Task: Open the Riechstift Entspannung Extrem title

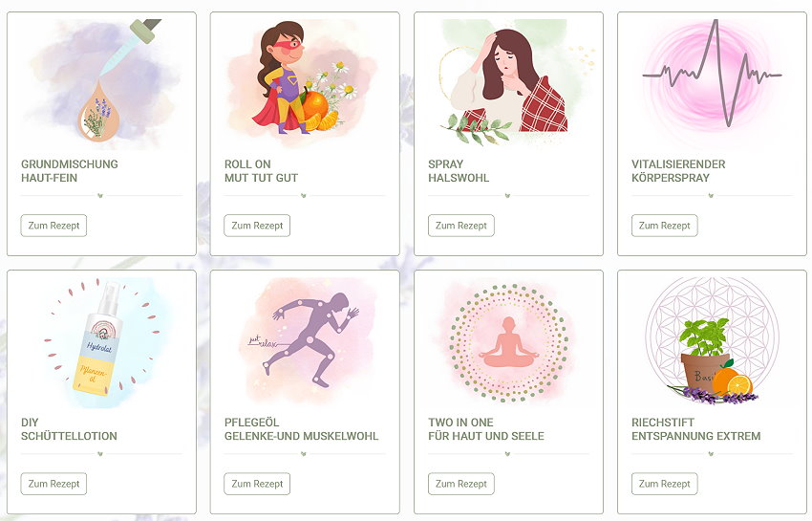Action: (696, 429)
